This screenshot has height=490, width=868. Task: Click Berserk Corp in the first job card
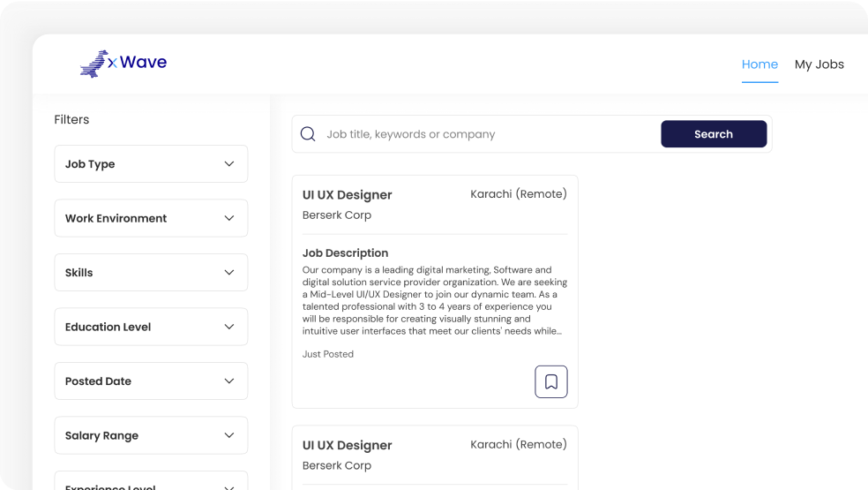click(x=336, y=215)
